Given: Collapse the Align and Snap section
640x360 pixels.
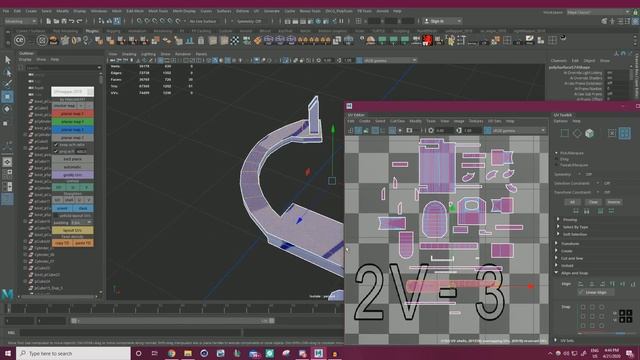Looking at the screenshot, I should 556,273.
